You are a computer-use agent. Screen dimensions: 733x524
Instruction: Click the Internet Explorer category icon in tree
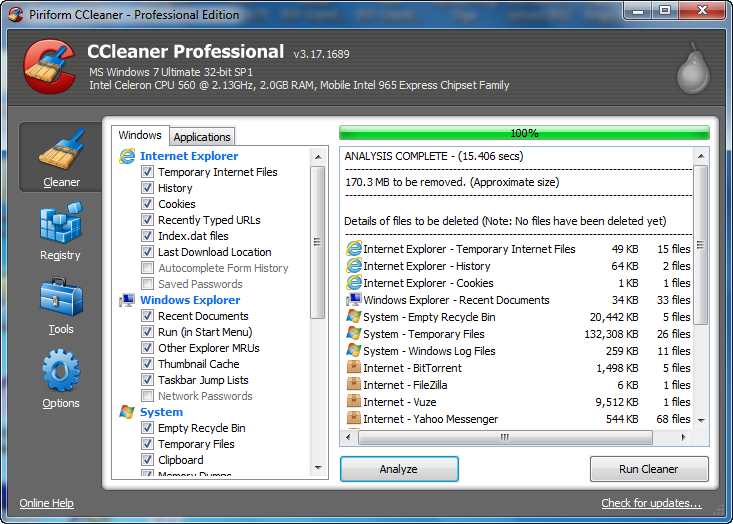pyautogui.click(x=127, y=156)
